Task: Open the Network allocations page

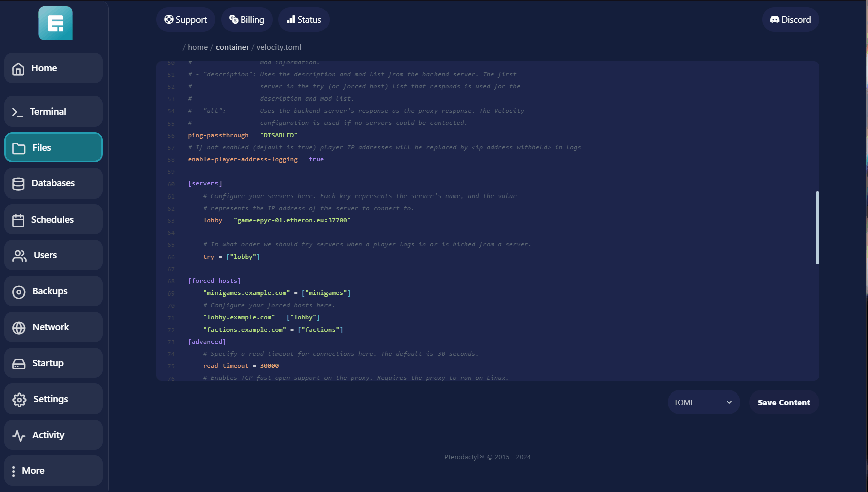Action: 53,327
